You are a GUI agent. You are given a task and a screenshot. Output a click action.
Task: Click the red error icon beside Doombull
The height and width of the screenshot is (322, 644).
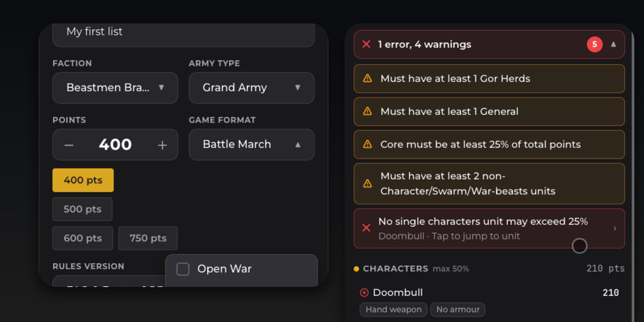click(x=364, y=293)
